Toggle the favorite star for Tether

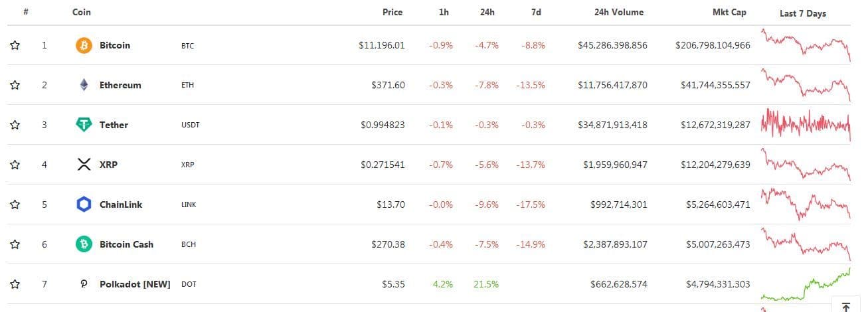pos(15,125)
